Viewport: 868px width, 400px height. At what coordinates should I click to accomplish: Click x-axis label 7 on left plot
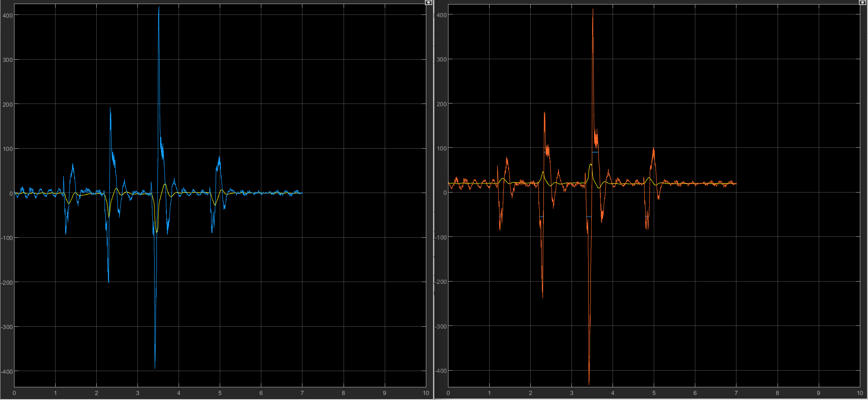302,393
